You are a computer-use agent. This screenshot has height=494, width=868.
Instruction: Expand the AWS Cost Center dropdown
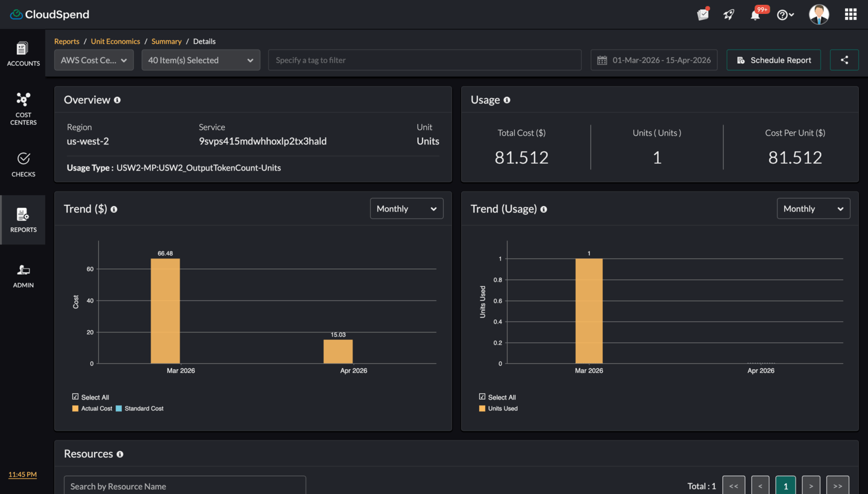94,60
